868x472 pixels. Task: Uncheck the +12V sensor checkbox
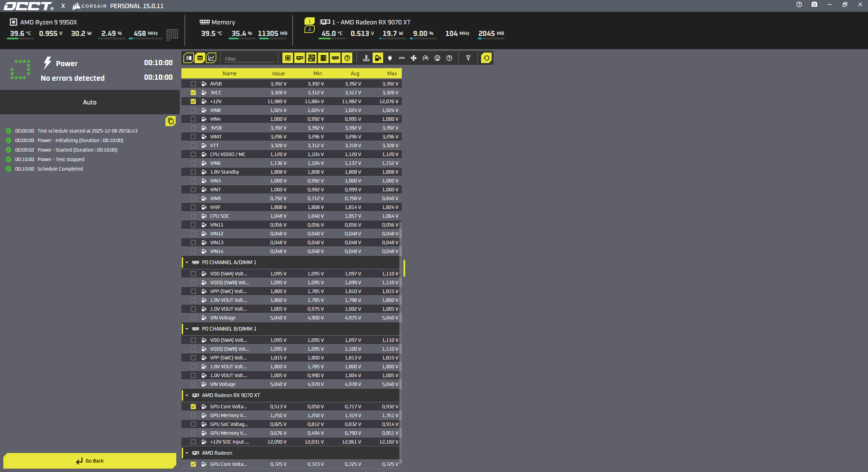pos(193,101)
